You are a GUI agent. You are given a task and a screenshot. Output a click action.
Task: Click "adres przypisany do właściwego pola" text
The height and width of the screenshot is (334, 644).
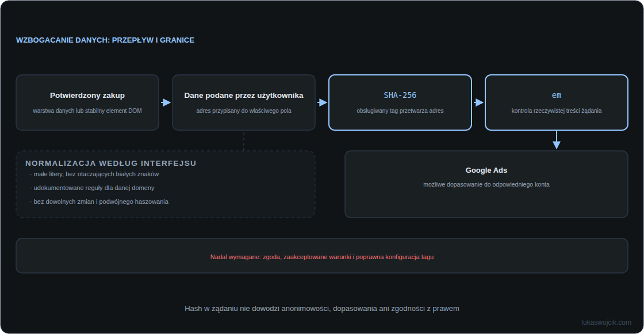click(x=244, y=111)
